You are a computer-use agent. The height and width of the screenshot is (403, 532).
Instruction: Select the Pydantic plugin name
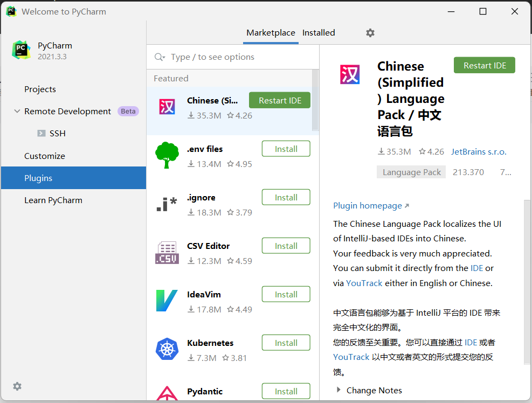(205, 392)
